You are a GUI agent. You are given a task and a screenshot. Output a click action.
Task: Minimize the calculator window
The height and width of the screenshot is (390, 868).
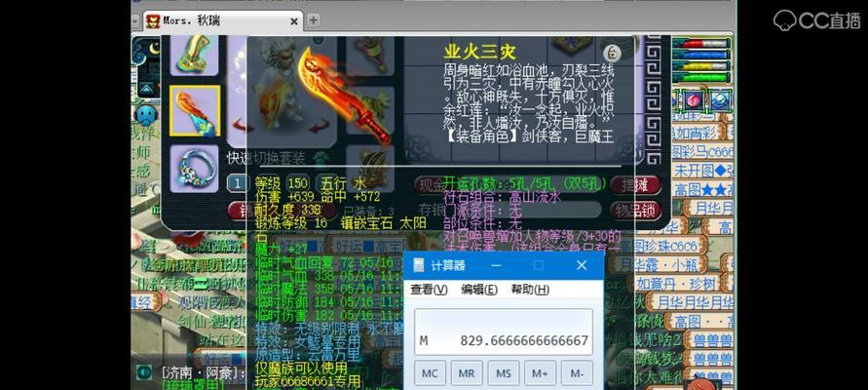[496, 266]
